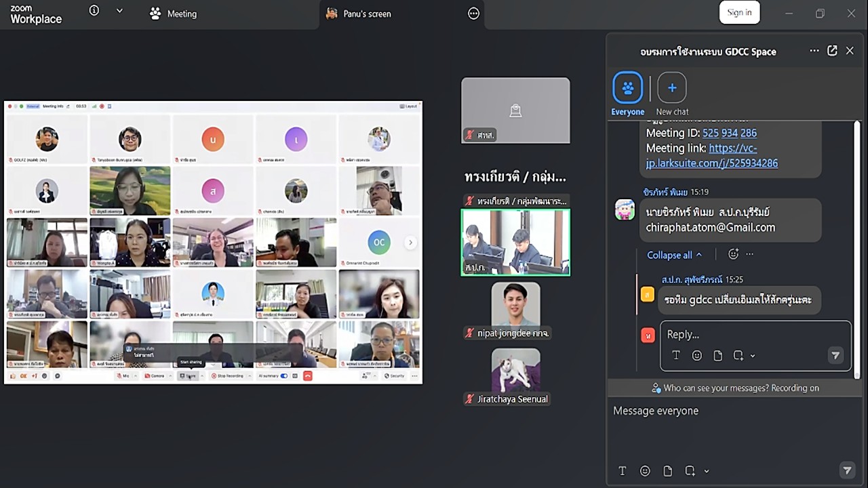This screenshot has width=868, height=488.
Task: Toggle text formatting in bottom message toolbar
Action: point(623,471)
